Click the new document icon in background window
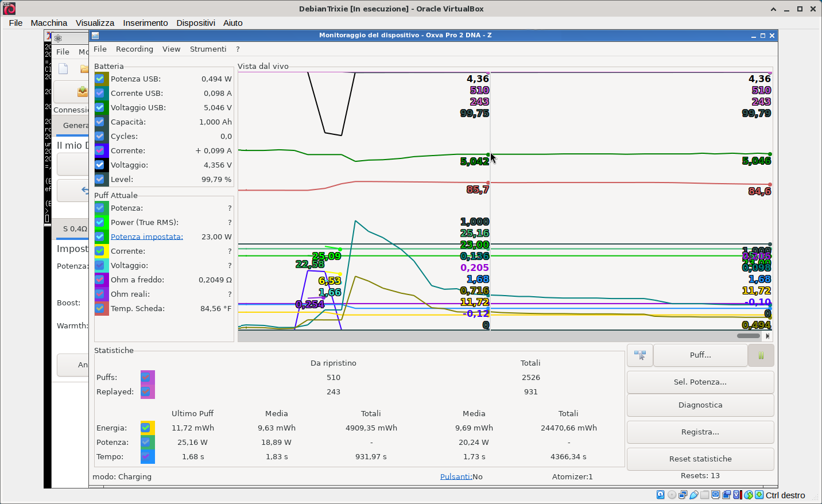 pos(63,69)
